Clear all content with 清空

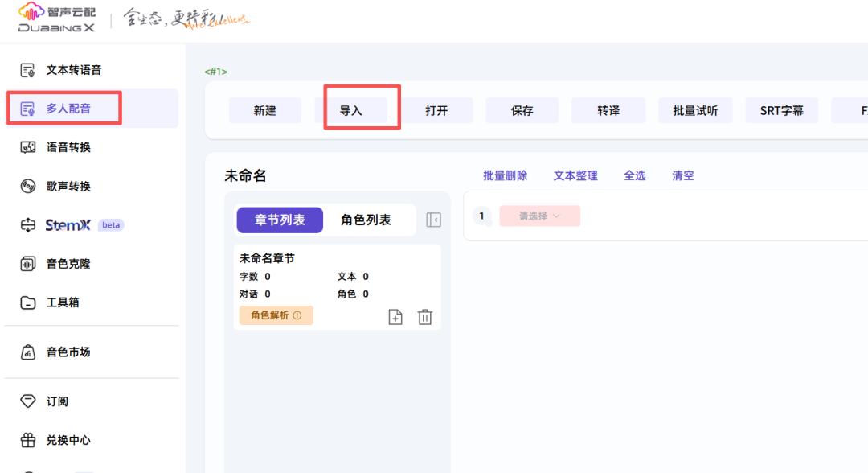(682, 175)
